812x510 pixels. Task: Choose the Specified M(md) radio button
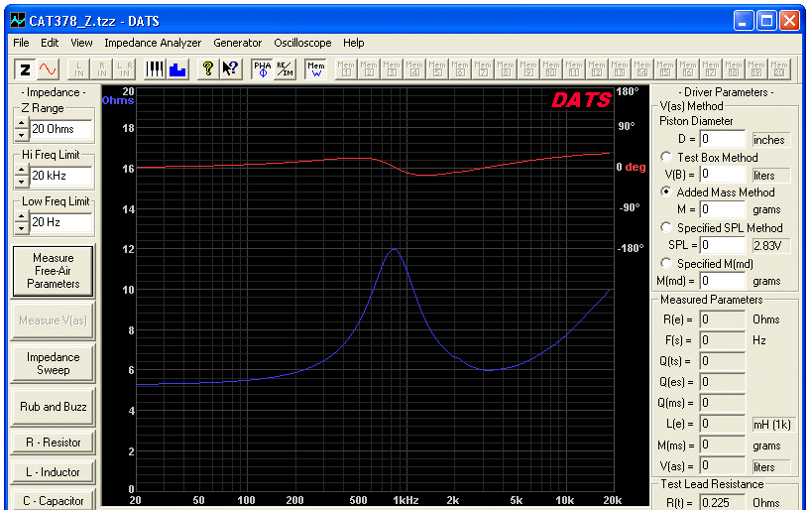click(x=666, y=263)
